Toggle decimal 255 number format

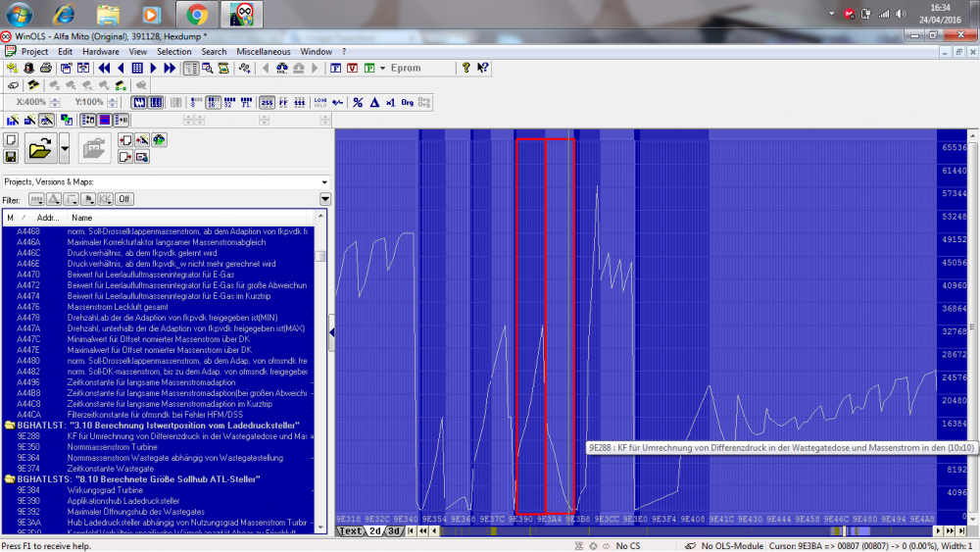click(267, 103)
